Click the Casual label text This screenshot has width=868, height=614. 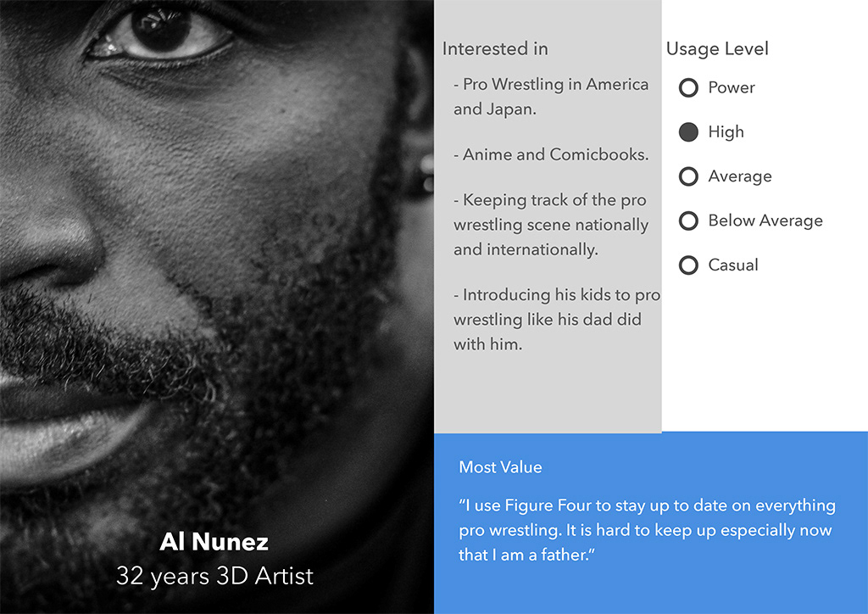[x=733, y=265]
